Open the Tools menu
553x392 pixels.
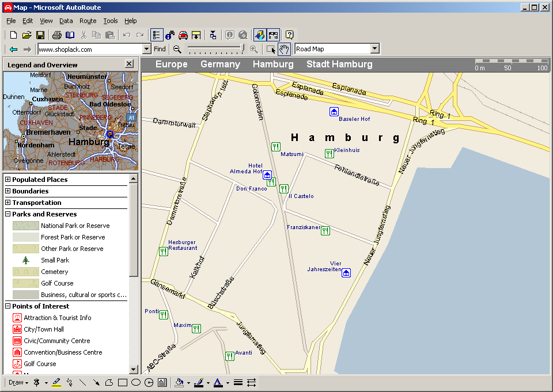[x=111, y=21]
